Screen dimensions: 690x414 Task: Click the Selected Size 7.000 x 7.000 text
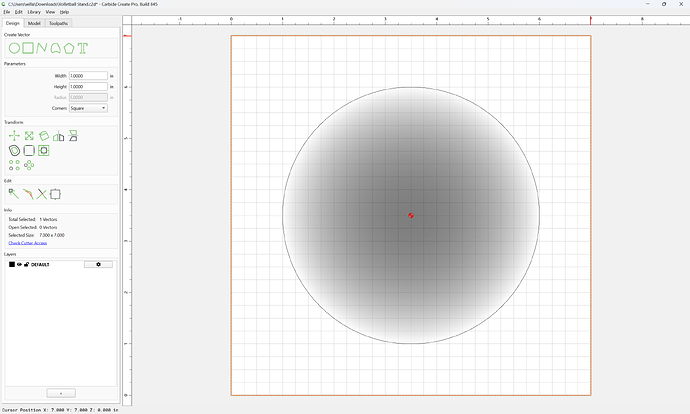pyautogui.click(x=37, y=235)
